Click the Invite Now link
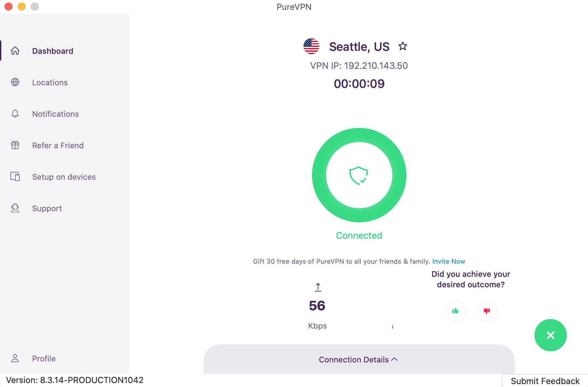The height and width of the screenshot is (387, 588). pos(449,261)
